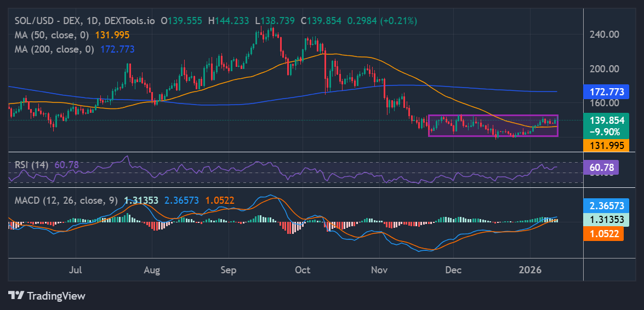Click the 1.31353 histogram axis label
The height and width of the screenshot is (310, 644).
point(605,220)
